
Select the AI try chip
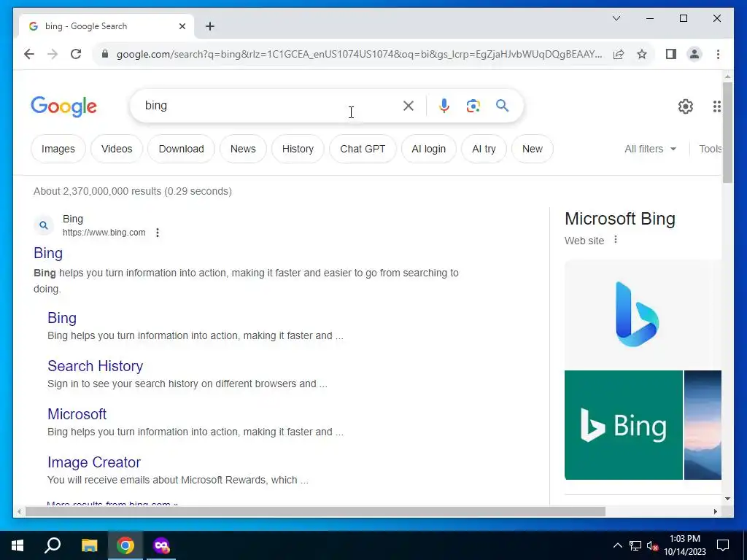point(484,149)
